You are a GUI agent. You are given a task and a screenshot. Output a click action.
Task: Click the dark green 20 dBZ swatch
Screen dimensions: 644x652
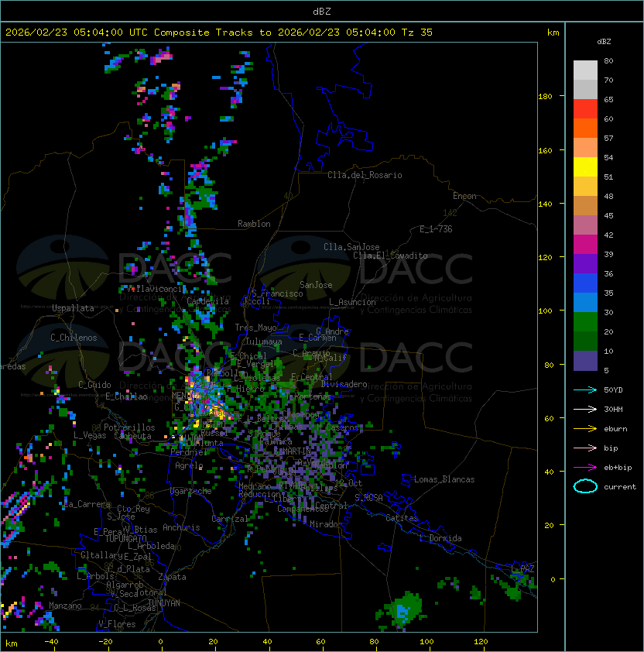(585, 341)
